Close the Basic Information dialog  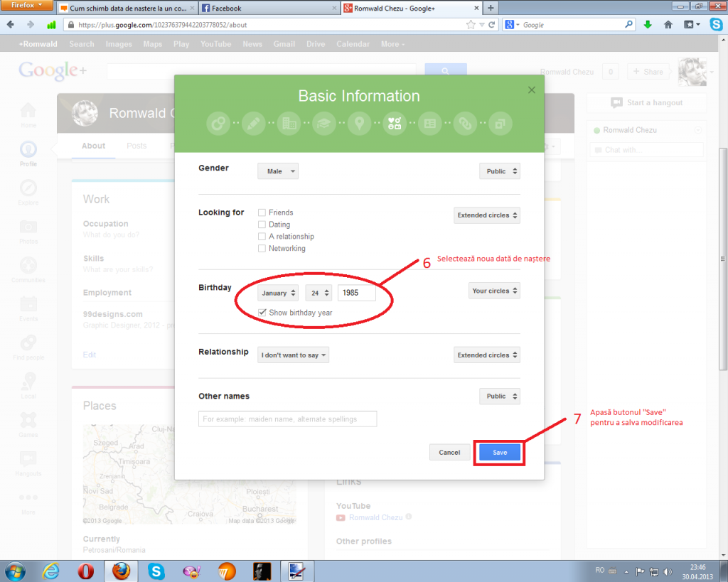tap(532, 90)
